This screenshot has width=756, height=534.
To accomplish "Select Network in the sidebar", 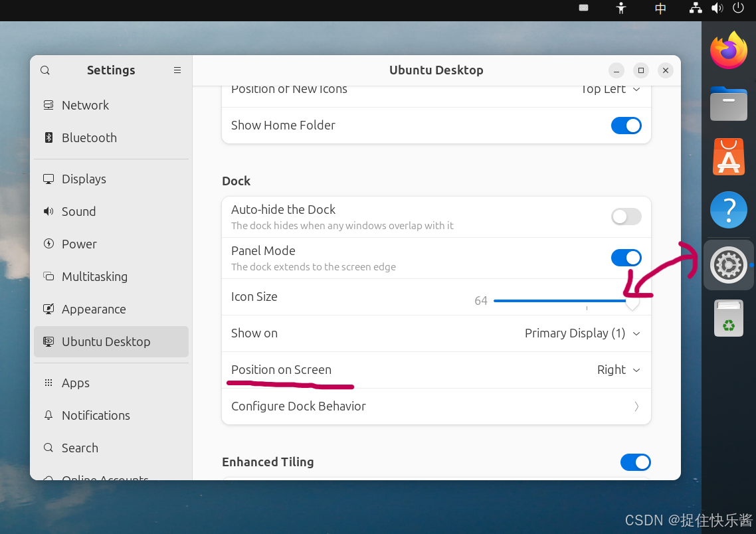I will click(x=111, y=105).
